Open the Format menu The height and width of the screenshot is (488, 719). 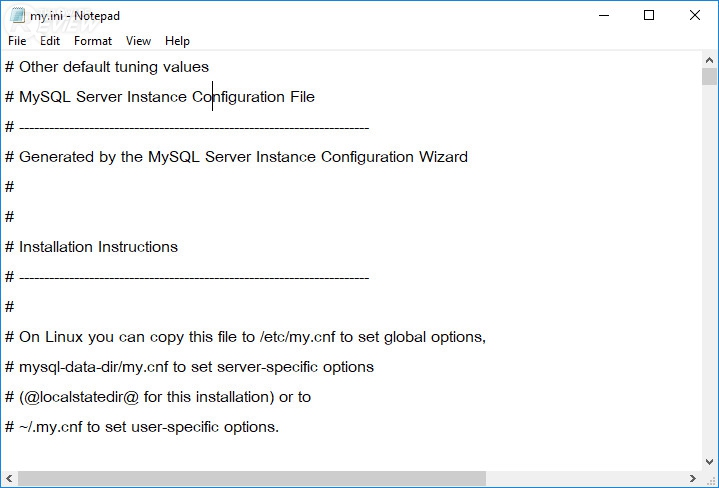pyautogui.click(x=93, y=41)
